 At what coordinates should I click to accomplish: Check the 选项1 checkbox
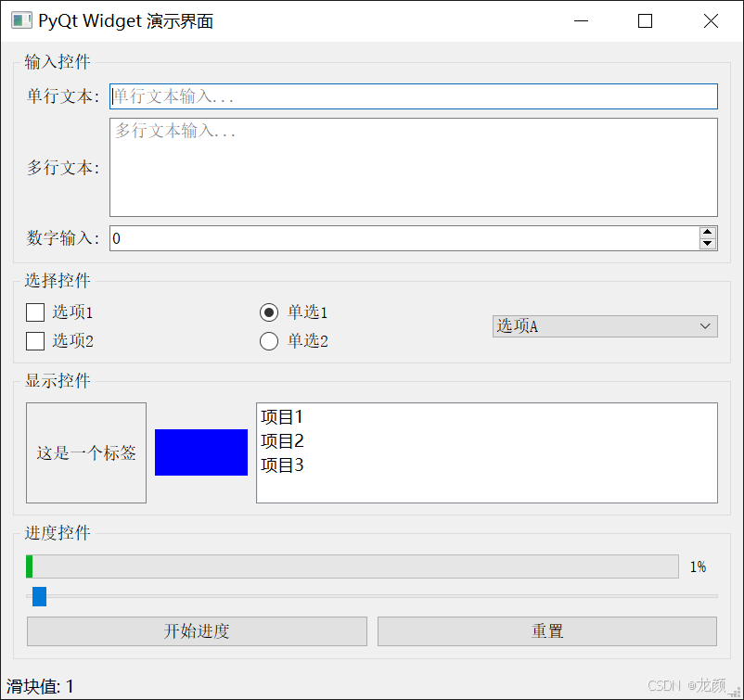pyautogui.click(x=35, y=312)
